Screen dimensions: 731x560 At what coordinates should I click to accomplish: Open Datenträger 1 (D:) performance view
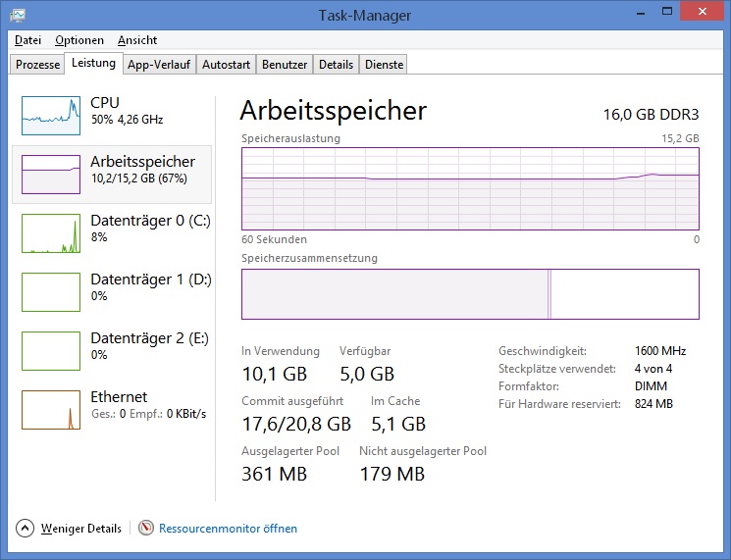[51, 292]
